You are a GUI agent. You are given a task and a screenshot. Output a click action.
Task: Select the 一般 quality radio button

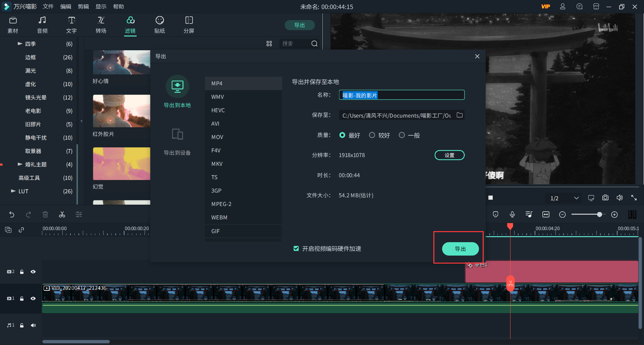401,135
